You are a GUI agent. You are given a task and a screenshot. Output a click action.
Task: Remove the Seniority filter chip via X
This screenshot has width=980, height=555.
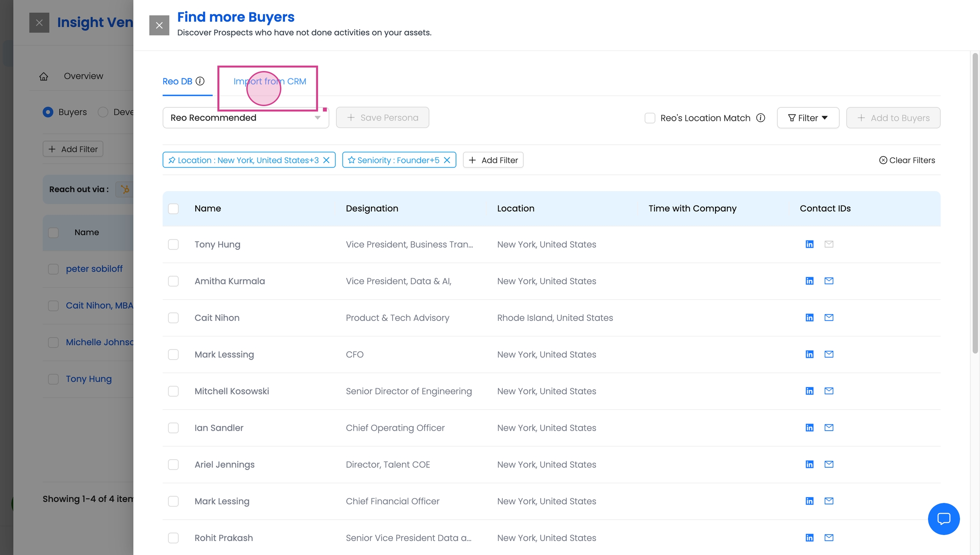tap(447, 160)
